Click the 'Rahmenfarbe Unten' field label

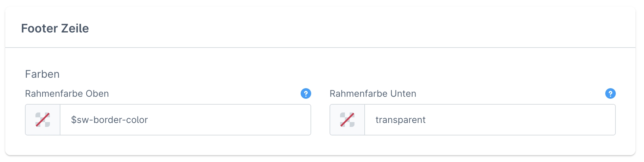click(373, 94)
